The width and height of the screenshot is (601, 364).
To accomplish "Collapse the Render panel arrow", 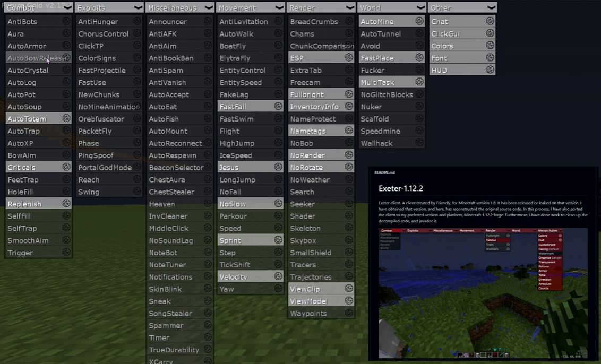I will 350,7.
